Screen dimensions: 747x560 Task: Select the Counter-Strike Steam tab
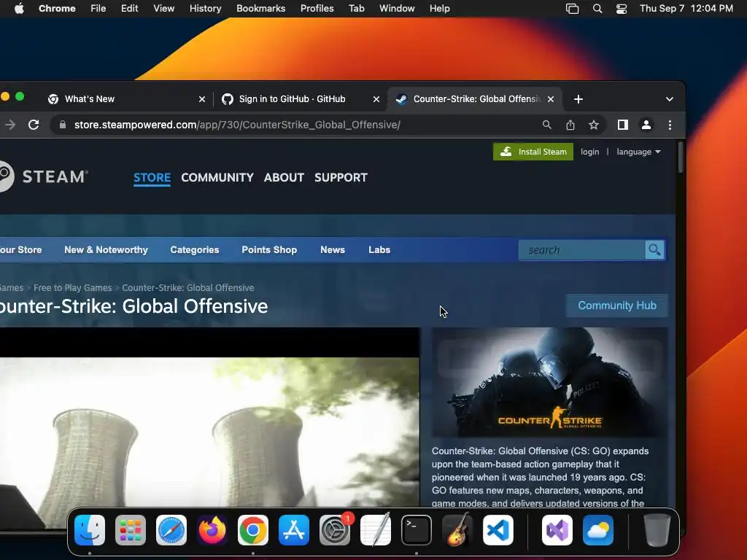(474, 99)
